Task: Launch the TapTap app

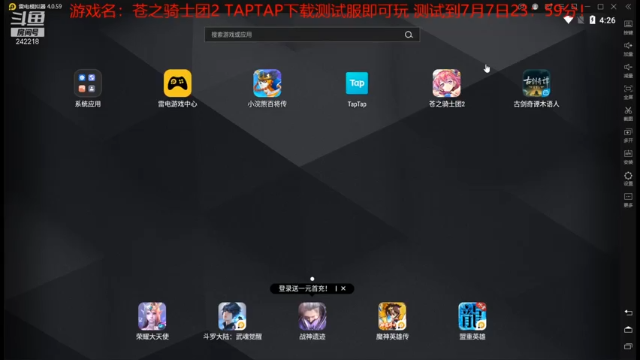Action: click(x=357, y=83)
